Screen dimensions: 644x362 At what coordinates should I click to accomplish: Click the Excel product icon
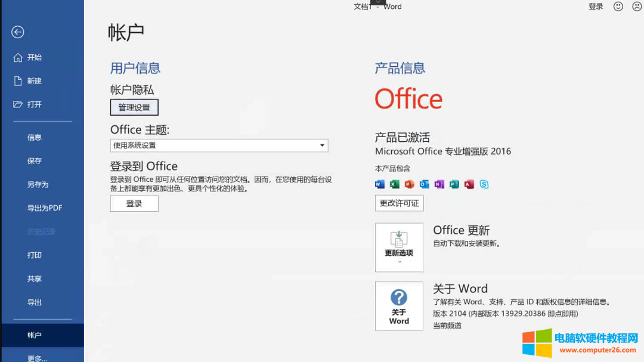tap(395, 184)
